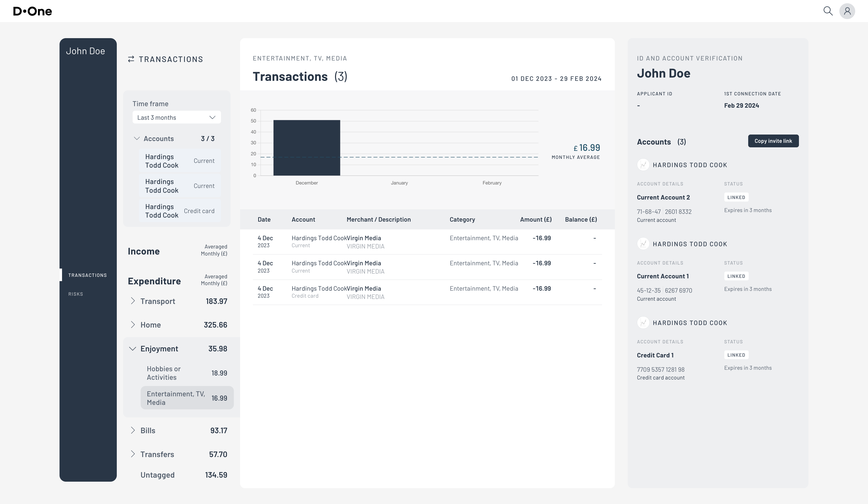868x504 pixels.
Task: Open the Risks sidebar tab
Action: (x=76, y=294)
